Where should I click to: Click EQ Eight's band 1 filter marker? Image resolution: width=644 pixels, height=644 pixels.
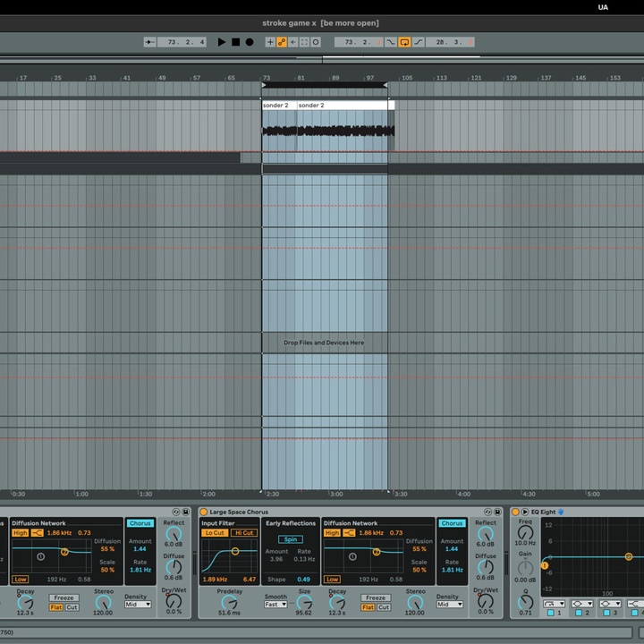(x=544, y=565)
